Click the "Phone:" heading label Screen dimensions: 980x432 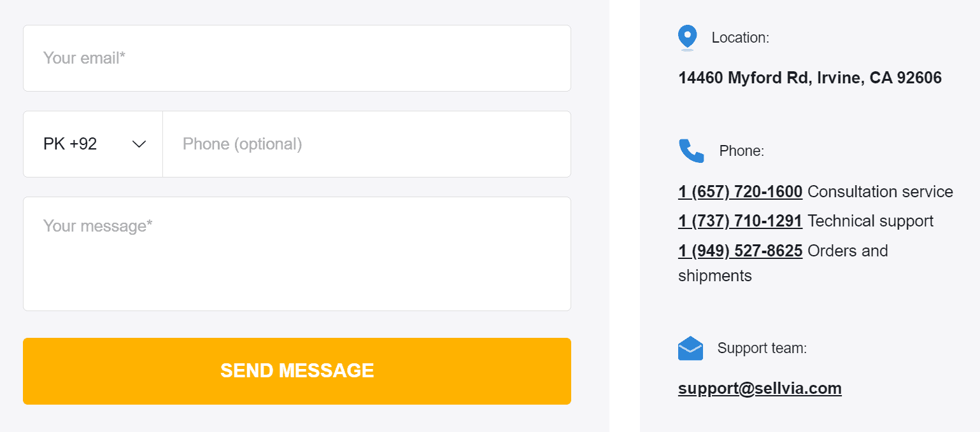741,151
